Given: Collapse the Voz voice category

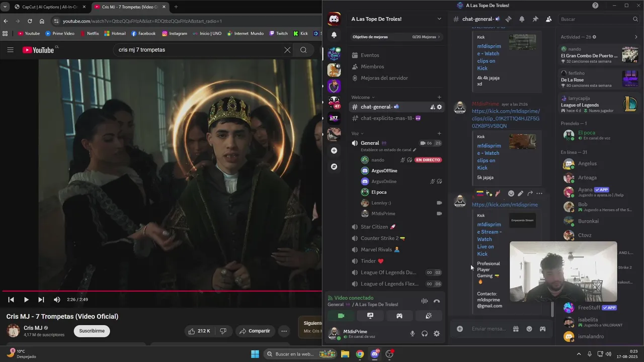Looking at the screenshot, I should pyautogui.click(x=357, y=134).
